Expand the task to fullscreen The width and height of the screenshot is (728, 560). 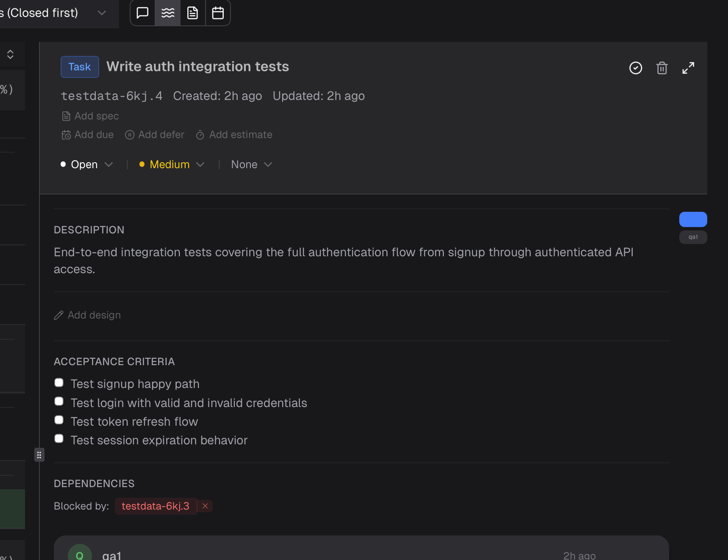(688, 68)
